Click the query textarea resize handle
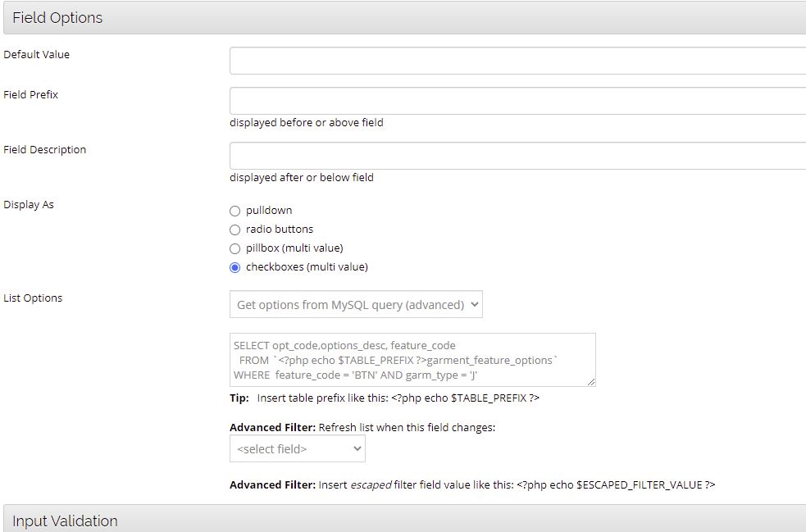This screenshot has height=532, width=806. coord(590,380)
